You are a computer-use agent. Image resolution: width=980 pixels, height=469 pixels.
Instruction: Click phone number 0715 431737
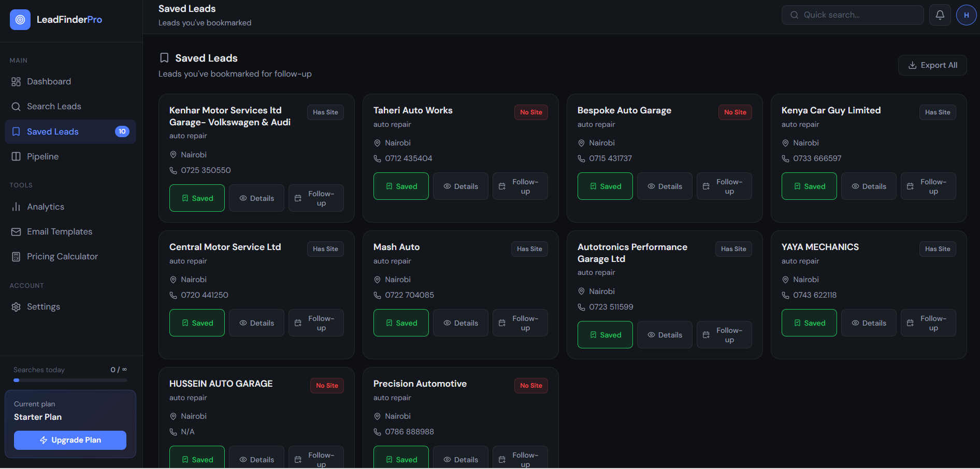tap(610, 158)
